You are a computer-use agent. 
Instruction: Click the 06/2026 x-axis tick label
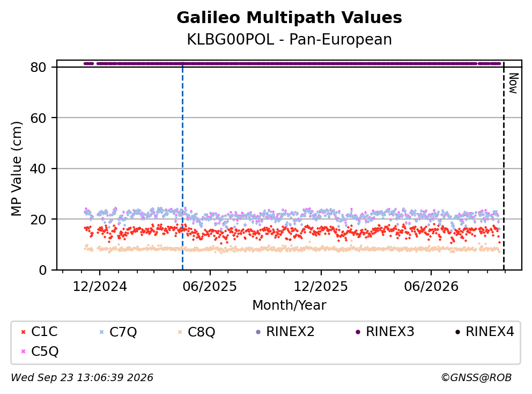[x=431, y=287]
